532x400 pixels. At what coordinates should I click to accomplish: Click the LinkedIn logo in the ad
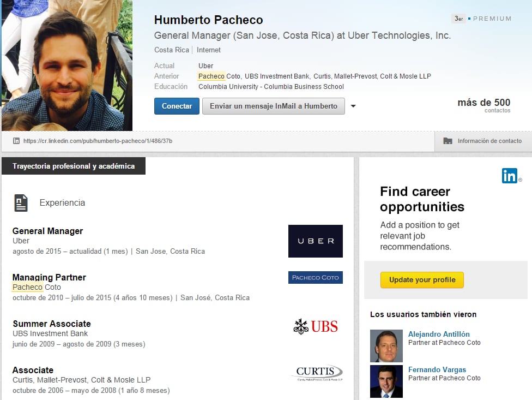(x=510, y=176)
